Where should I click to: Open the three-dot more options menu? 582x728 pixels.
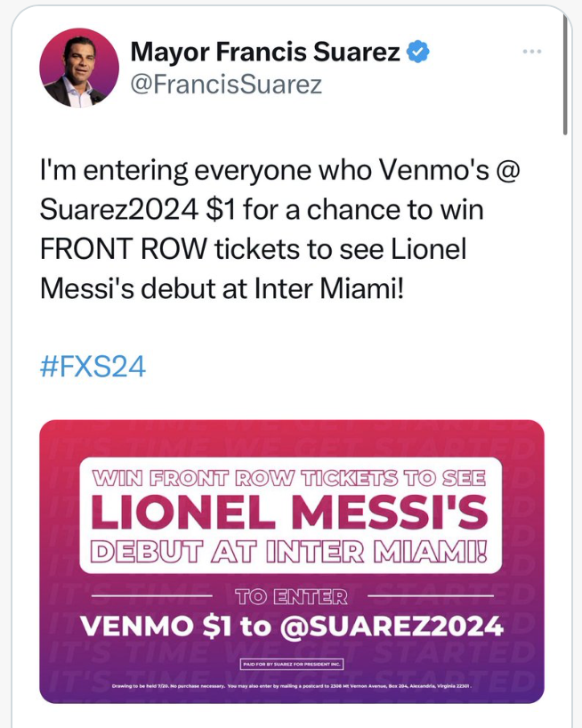tap(532, 52)
